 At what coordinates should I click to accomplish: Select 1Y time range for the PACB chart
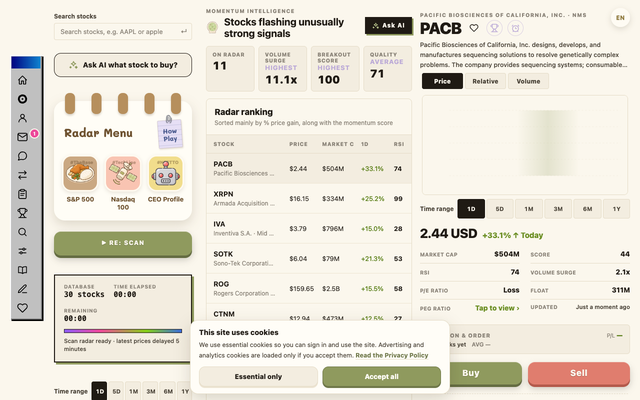pyautogui.click(x=616, y=209)
